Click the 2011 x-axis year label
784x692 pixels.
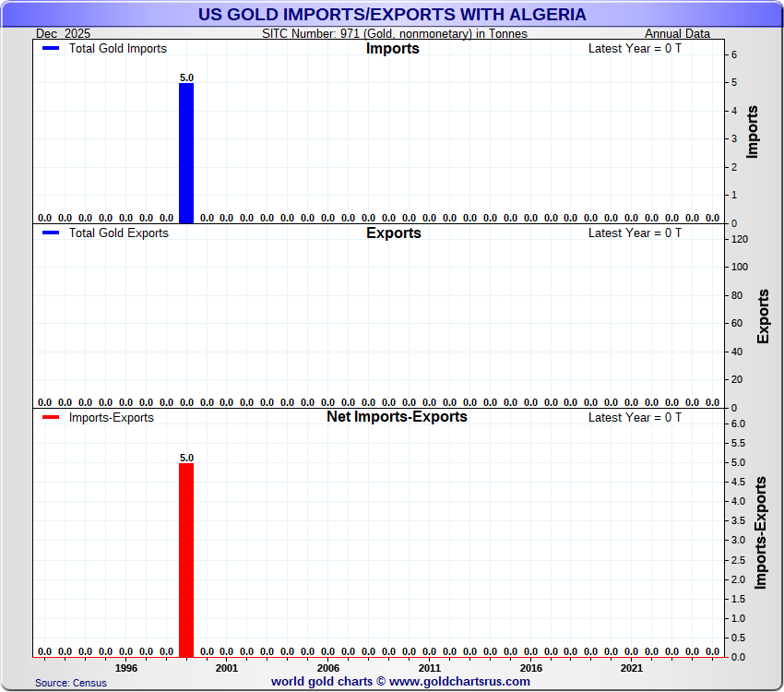430,668
